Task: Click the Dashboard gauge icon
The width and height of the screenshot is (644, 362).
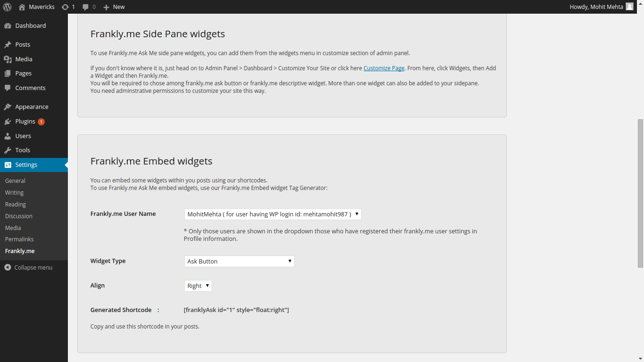Action: 8,26
